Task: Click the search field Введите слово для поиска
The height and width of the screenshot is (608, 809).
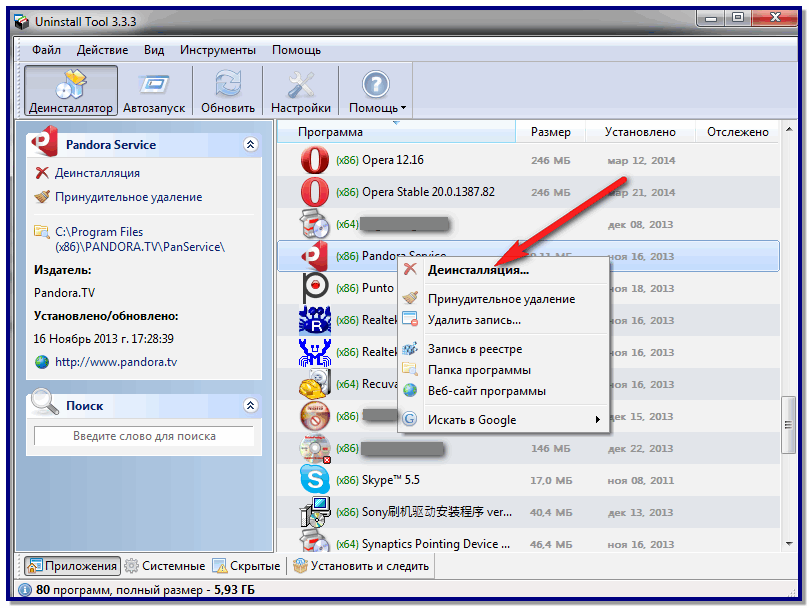Action: click(144, 436)
